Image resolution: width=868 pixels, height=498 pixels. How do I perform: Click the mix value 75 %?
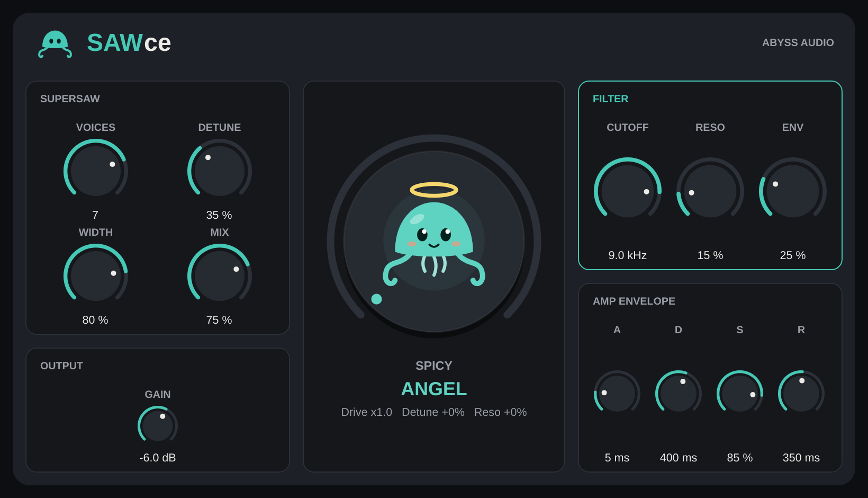(219, 320)
